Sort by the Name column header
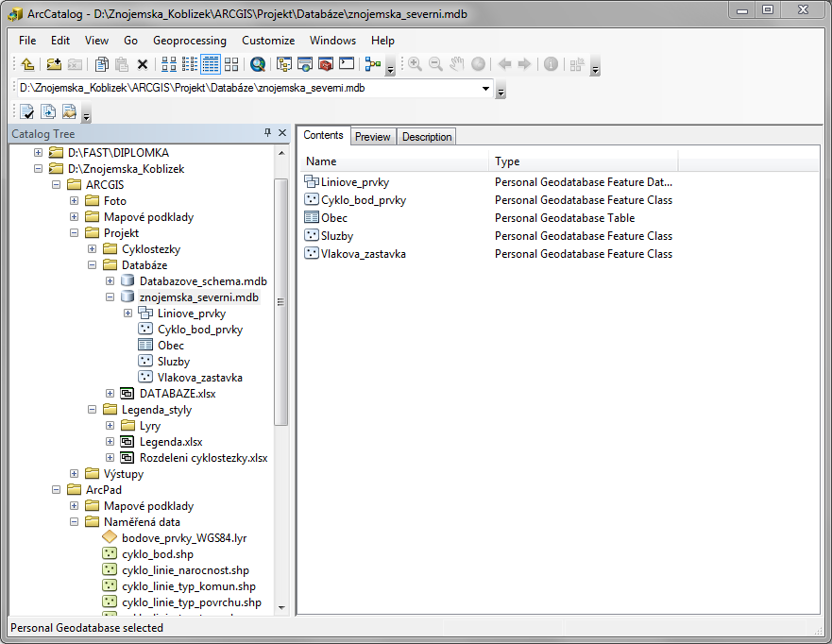 395,161
